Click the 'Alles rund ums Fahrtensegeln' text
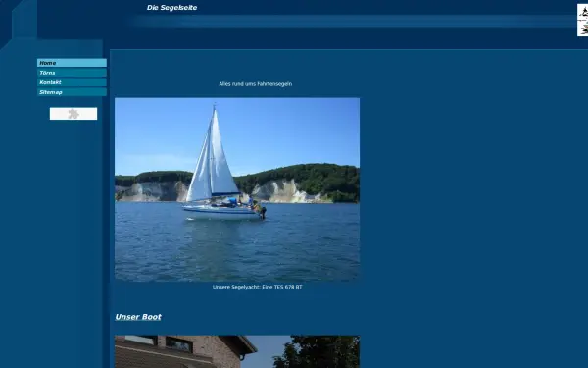Image resolution: width=588 pixels, height=368 pixels. (x=256, y=84)
